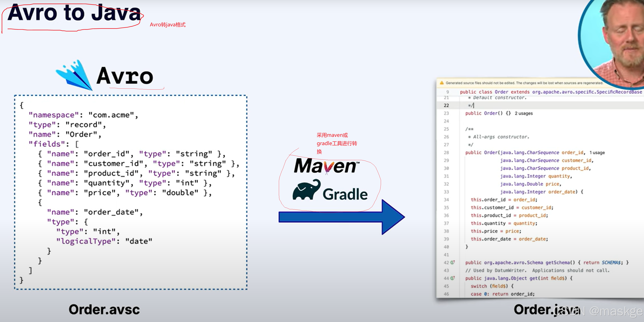This screenshot has height=322, width=644.
Task: Click the "switch (field$) {" line
Action: click(492, 286)
